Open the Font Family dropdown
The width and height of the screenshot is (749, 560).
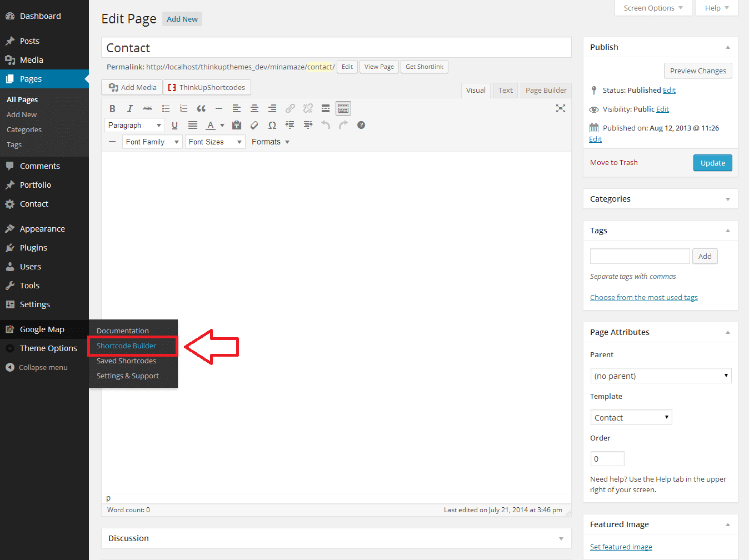(152, 142)
